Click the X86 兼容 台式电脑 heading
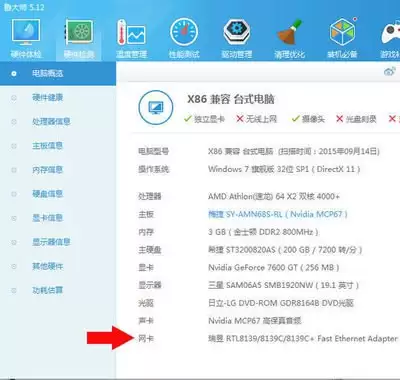 point(231,99)
